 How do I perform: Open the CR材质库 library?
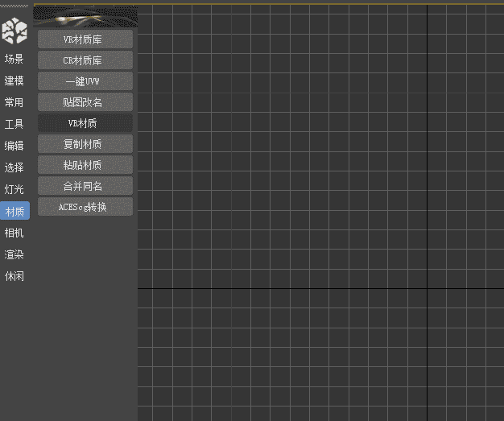[85, 60]
